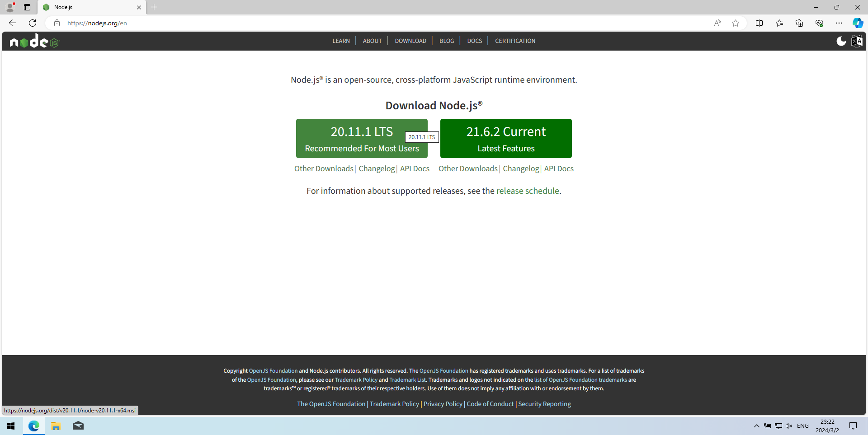Click the muted volume tray icon

789,426
